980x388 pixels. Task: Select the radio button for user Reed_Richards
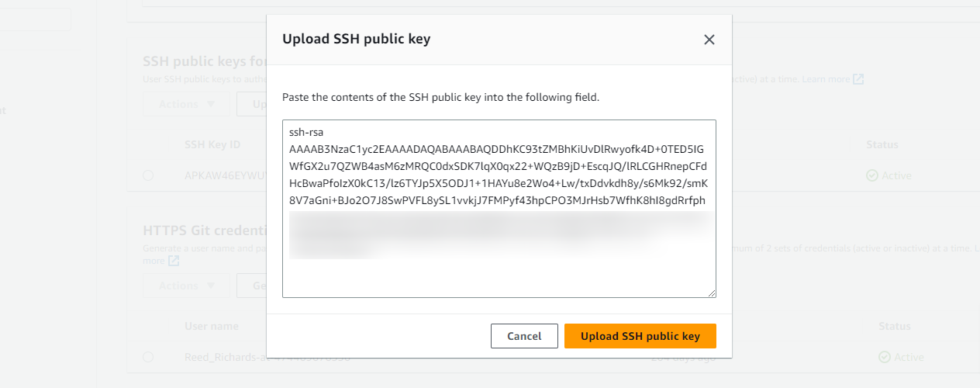[148, 357]
